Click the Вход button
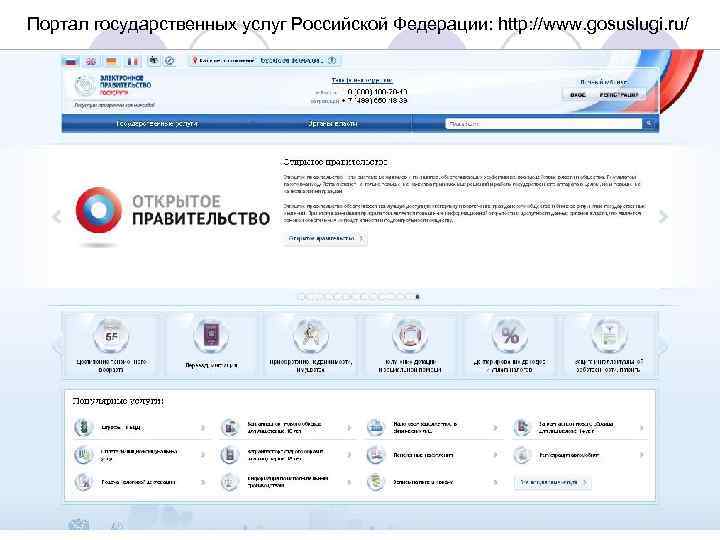 (x=578, y=95)
